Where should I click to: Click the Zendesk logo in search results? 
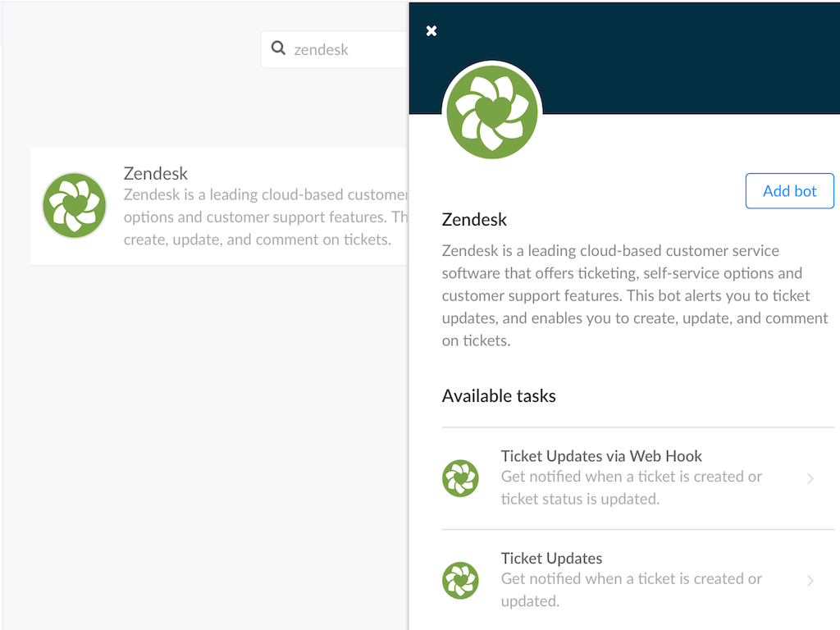click(x=75, y=205)
